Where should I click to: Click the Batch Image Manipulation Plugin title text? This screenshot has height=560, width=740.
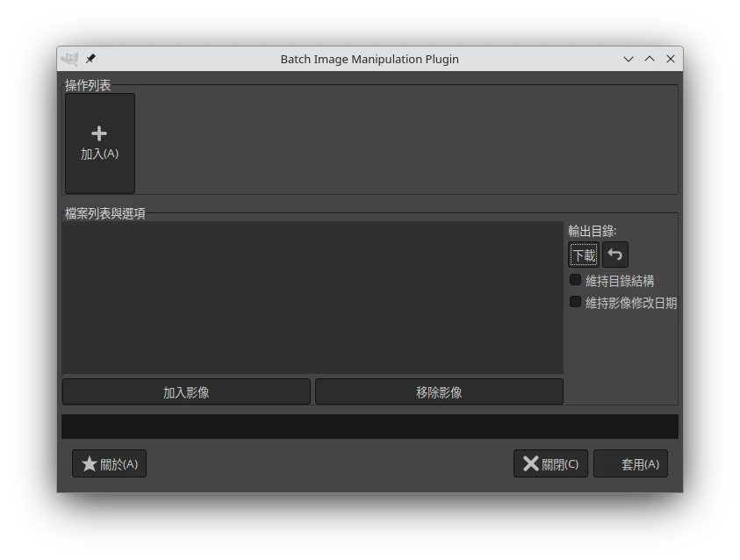click(x=369, y=59)
